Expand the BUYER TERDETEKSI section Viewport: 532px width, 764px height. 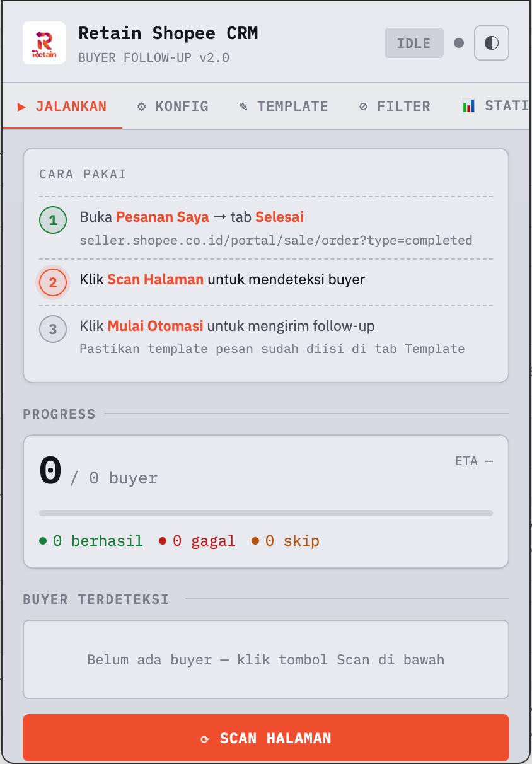(96, 599)
